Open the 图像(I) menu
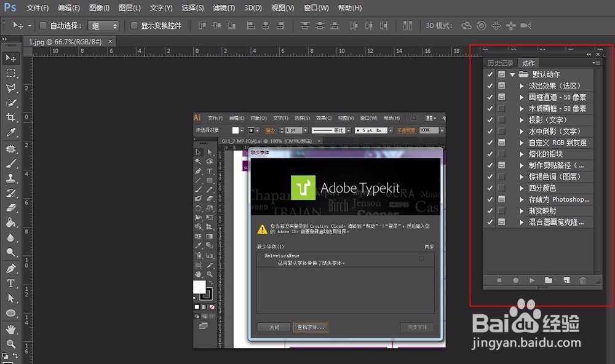This screenshot has height=364, width=615. (x=99, y=8)
